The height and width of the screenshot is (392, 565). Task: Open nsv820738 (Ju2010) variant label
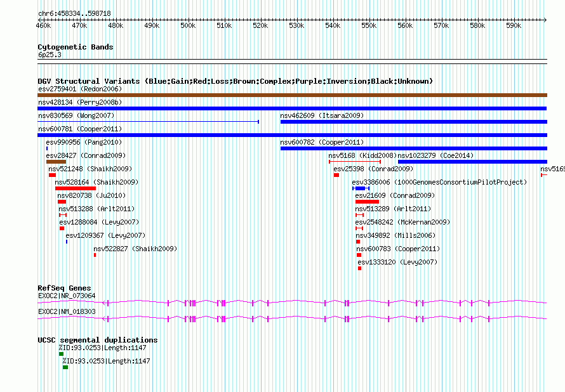(91, 195)
